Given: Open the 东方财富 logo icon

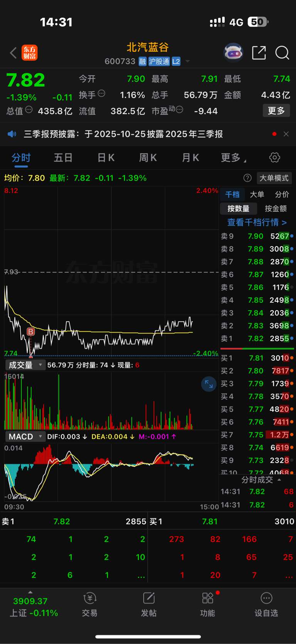Looking at the screenshot, I should [30, 53].
